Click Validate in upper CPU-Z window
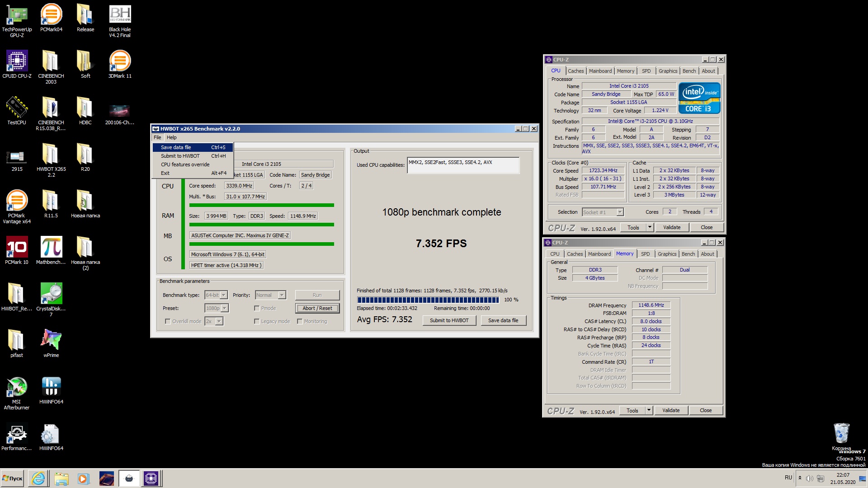Viewport: 868px width, 488px height. click(671, 227)
